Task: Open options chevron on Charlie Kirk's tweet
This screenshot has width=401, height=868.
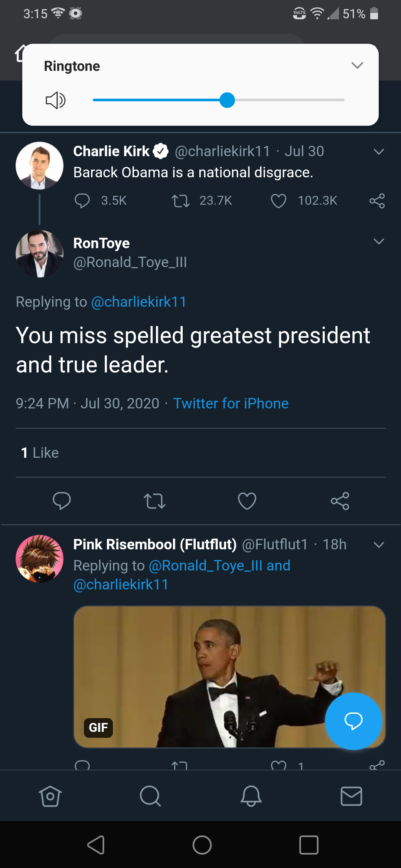Action: tap(379, 152)
